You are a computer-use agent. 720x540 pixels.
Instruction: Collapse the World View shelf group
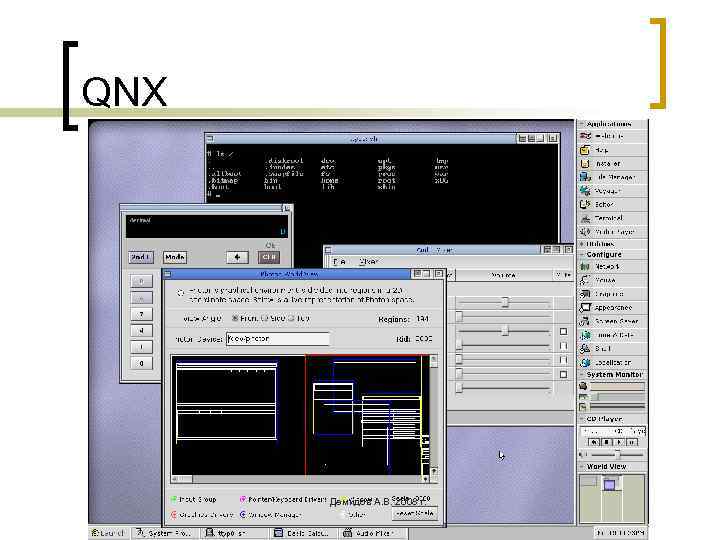582,467
